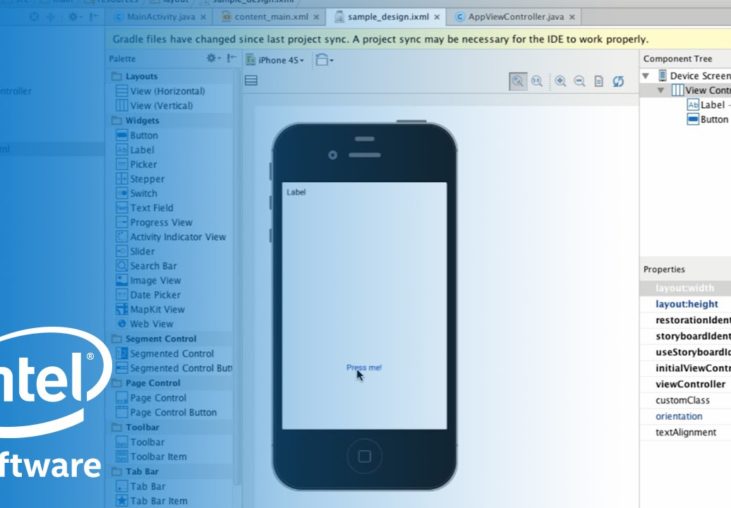Open the screen orientation dropdown
731x508 pixels.
(x=324, y=59)
